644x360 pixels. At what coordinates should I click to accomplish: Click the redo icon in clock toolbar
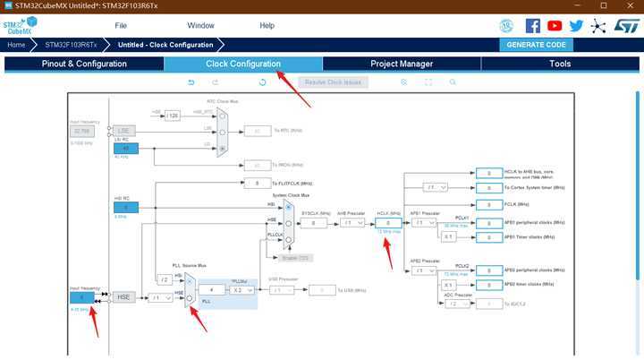point(216,82)
